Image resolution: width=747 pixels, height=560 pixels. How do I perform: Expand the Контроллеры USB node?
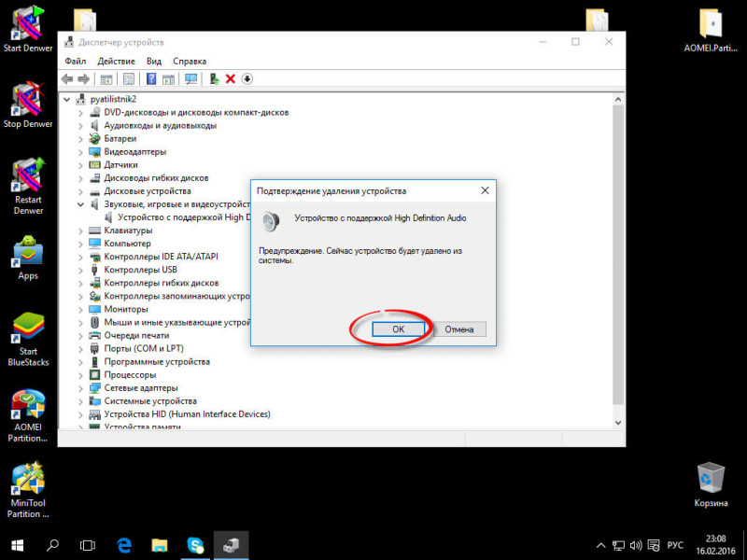click(80, 270)
